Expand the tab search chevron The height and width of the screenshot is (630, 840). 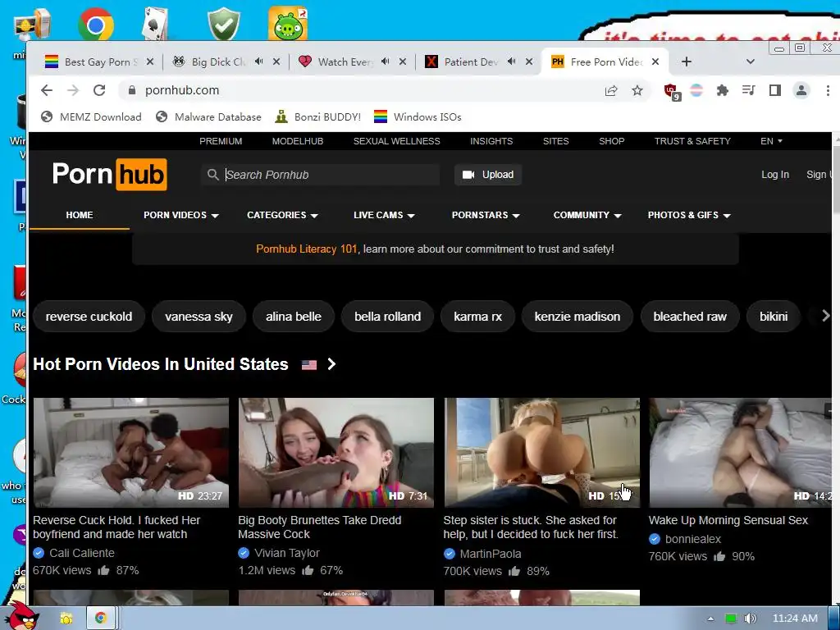751,62
